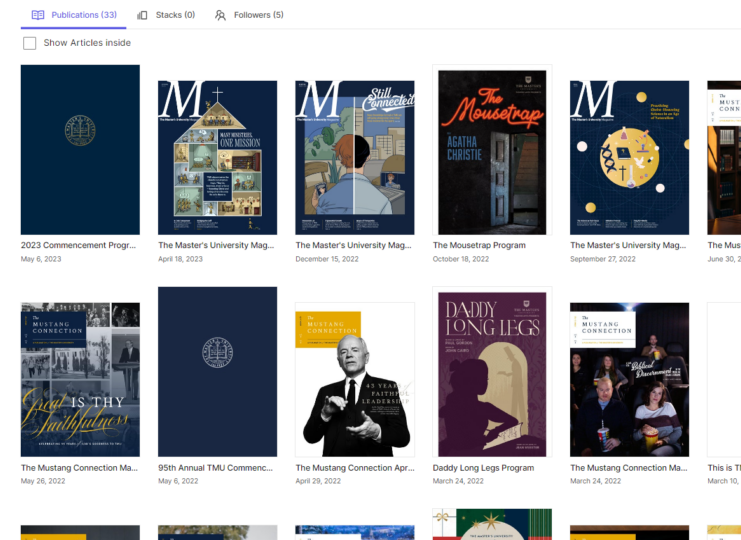This screenshot has width=741, height=540.
Task: Click the 95th Annual TMU Commencement title
Action: [215, 467]
